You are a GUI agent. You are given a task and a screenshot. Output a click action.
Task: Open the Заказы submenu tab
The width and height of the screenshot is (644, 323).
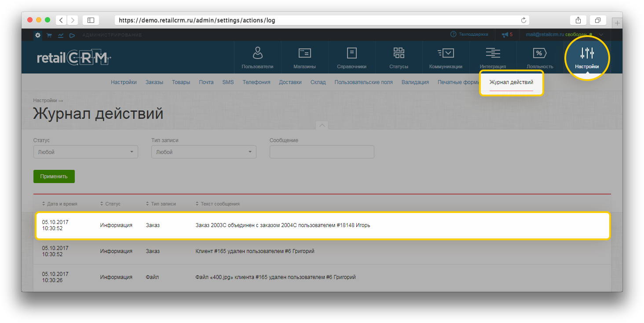point(154,82)
